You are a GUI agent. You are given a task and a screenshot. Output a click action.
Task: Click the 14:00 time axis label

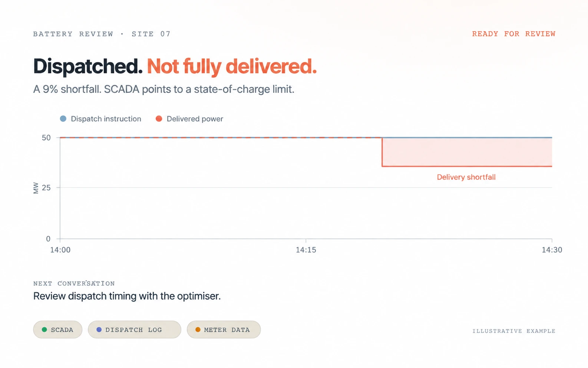60,250
